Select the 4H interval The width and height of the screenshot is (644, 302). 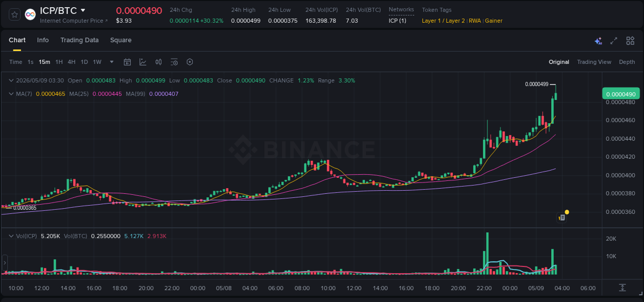coord(72,62)
